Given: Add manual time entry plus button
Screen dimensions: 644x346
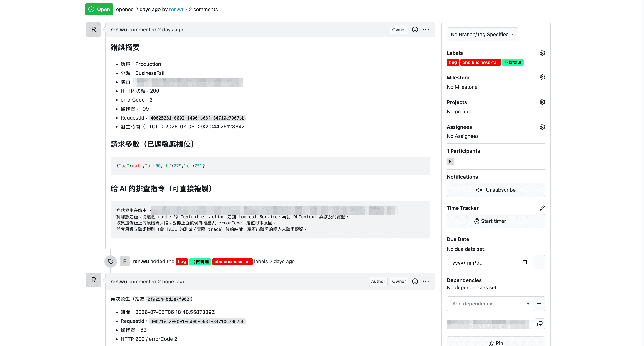Looking at the screenshot, I should click(539, 221).
